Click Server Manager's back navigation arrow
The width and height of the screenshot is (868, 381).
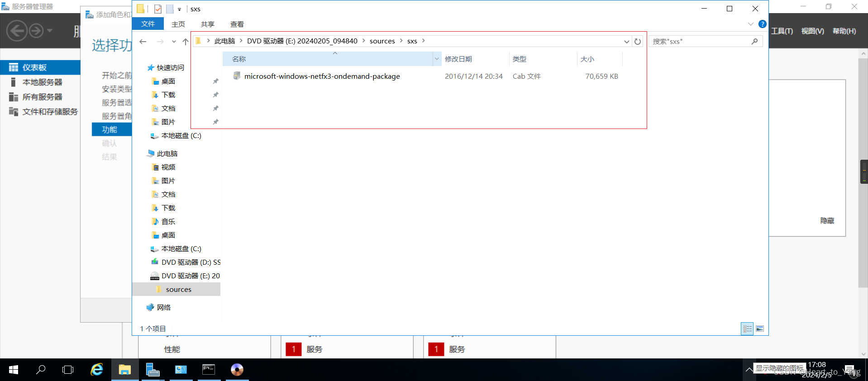(17, 31)
